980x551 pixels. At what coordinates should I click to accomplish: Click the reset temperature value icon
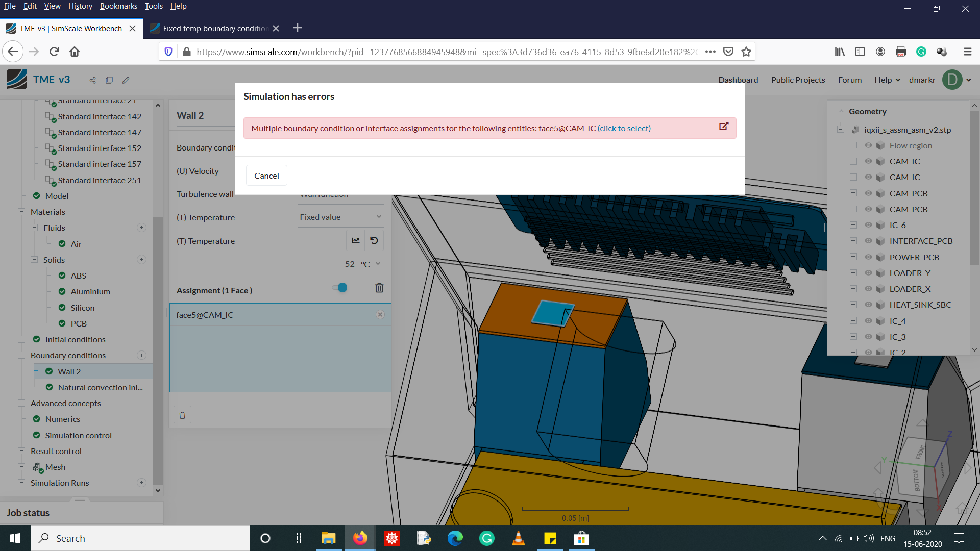click(374, 240)
